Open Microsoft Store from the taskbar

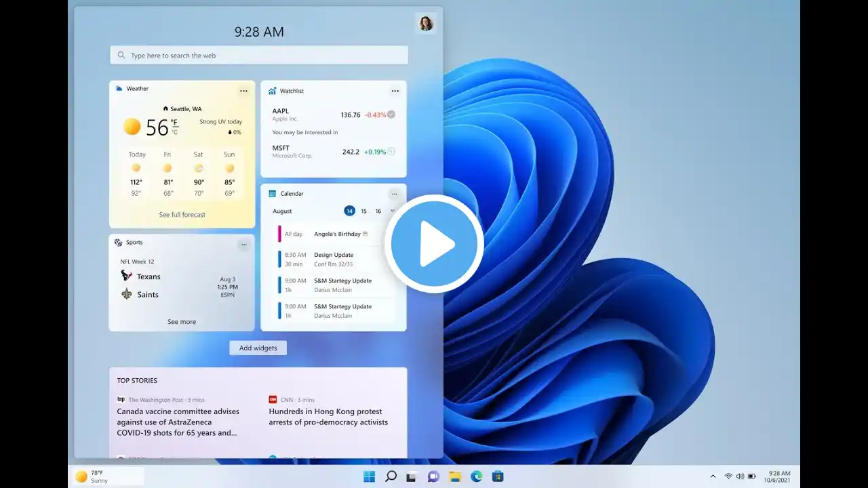[x=498, y=476]
